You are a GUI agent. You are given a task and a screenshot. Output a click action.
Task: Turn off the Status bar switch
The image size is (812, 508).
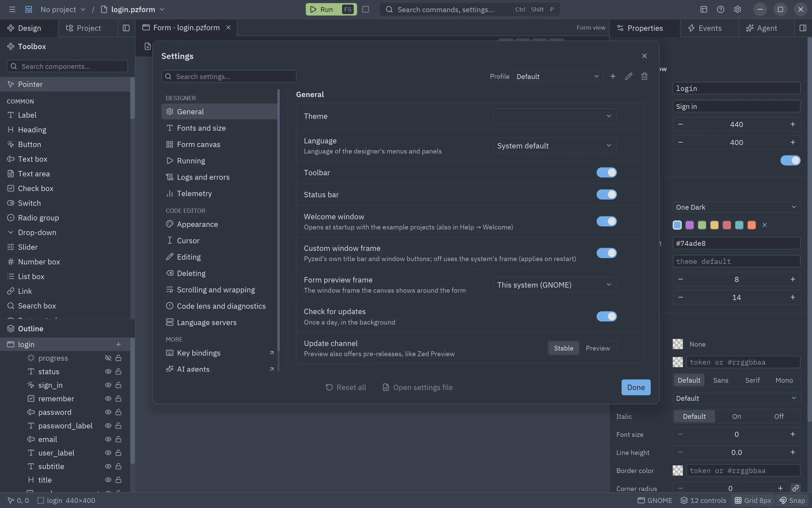tap(607, 194)
